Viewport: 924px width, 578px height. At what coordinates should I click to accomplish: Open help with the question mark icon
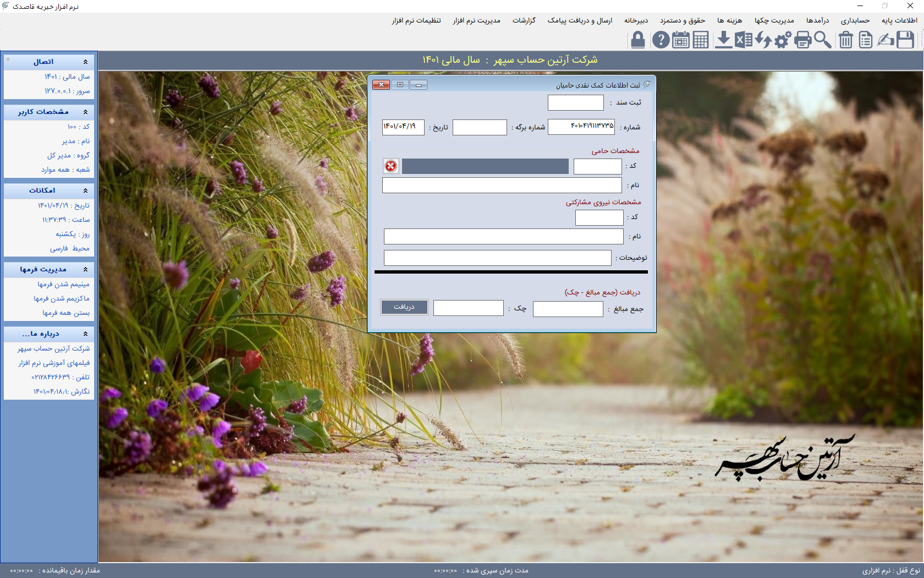click(x=661, y=40)
